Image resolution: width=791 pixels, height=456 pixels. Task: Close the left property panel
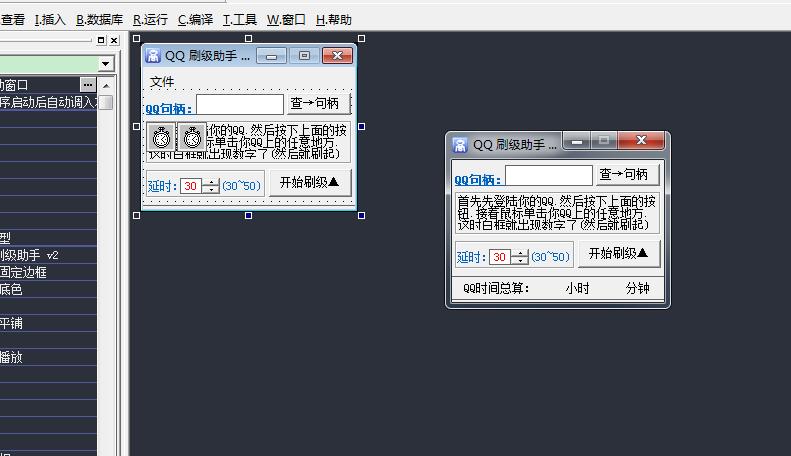click(115, 40)
